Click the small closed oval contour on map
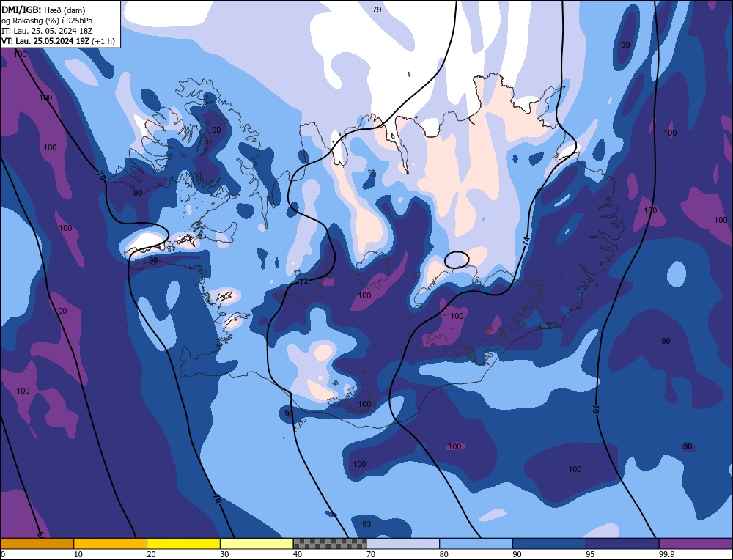This screenshot has width=733, height=560. (456, 259)
